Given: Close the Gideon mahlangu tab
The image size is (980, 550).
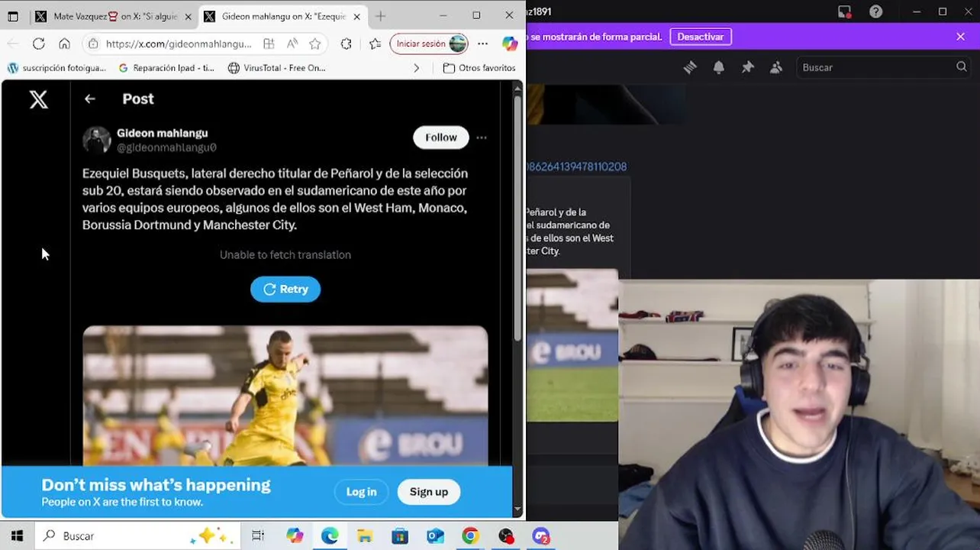Looking at the screenshot, I should 356,16.
